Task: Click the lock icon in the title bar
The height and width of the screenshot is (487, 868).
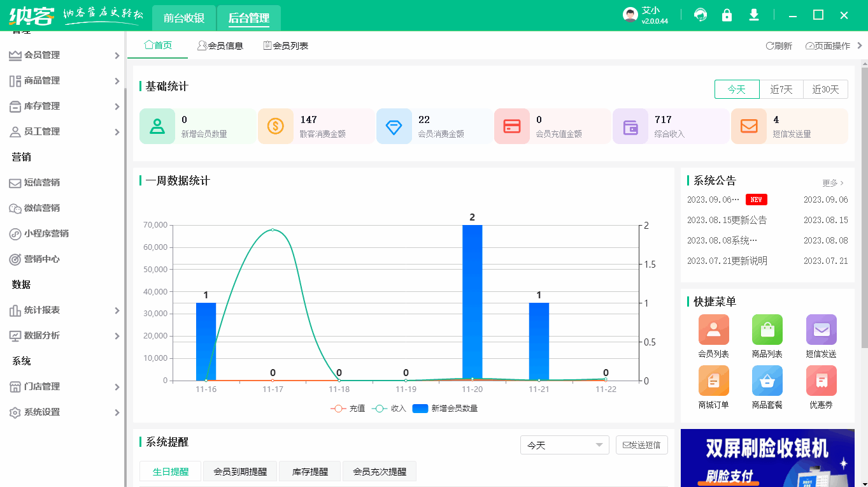Action: [727, 14]
